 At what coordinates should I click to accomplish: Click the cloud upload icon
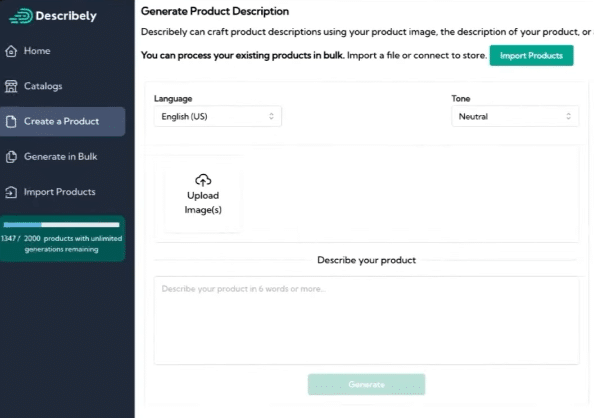pos(203,180)
